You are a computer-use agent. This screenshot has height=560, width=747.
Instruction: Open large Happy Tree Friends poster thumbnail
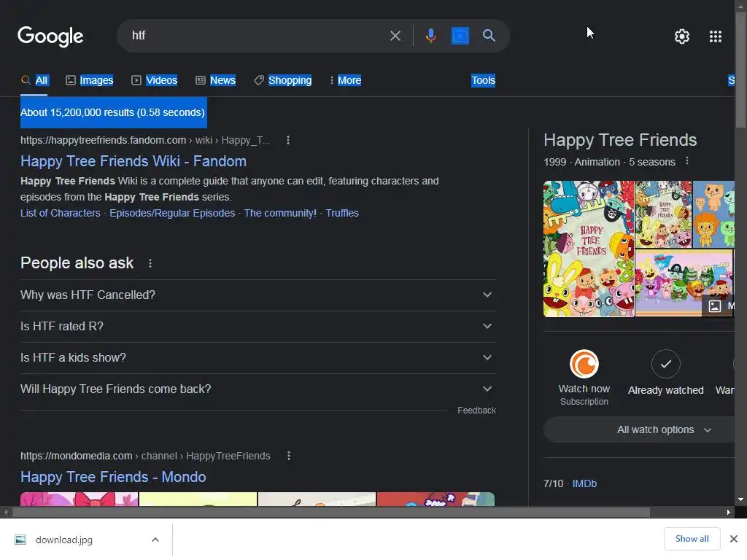[x=589, y=249]
